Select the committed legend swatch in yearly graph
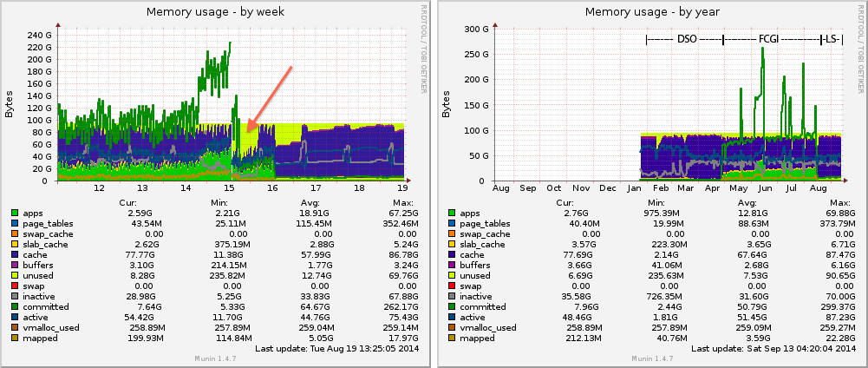868x368 pixels. (x=454, y=306)
